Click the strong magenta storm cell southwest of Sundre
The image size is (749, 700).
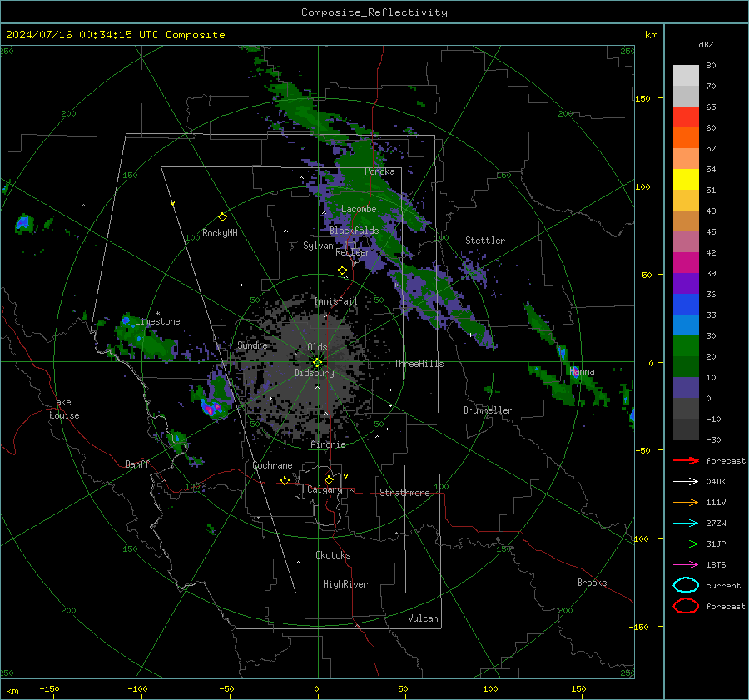[211, 408]
